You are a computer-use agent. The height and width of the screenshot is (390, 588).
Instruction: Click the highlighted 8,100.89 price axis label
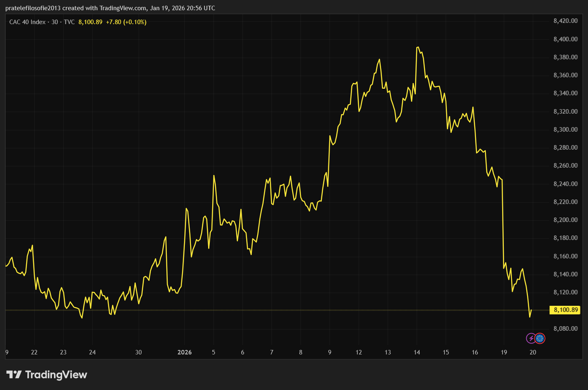(565, 310)
